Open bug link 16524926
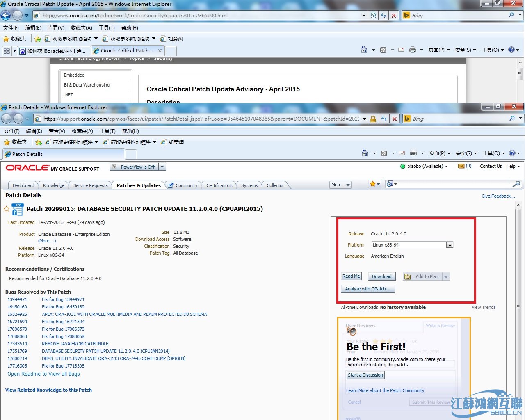 point(17,314)
